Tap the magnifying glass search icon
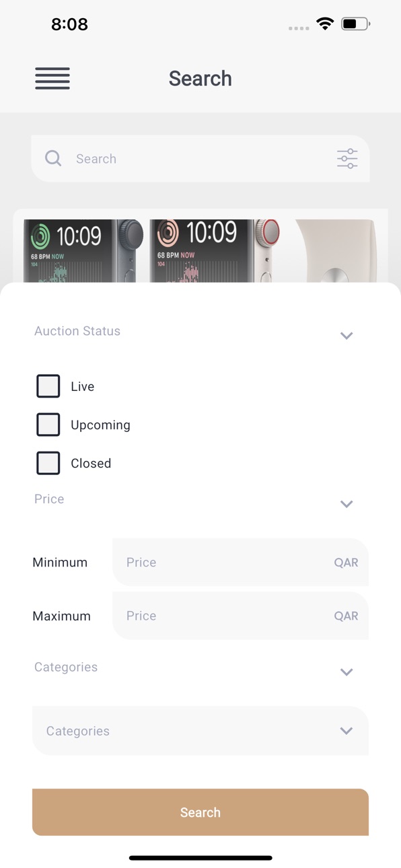Viewport: 401px width, 868px height. 53,158
